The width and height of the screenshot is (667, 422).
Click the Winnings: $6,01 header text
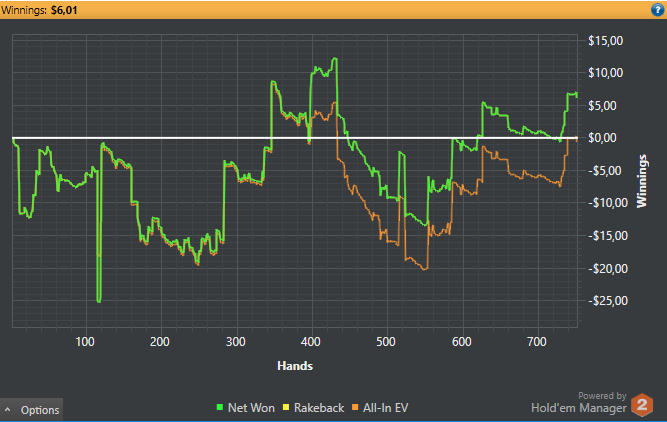tap(39, 10)
